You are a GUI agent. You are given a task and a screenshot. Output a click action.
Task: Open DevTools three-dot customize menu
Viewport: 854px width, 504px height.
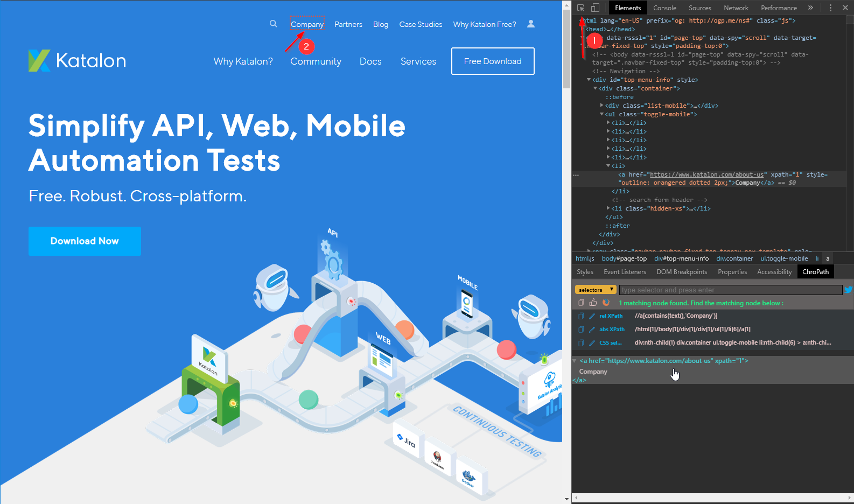click(830, 8)
